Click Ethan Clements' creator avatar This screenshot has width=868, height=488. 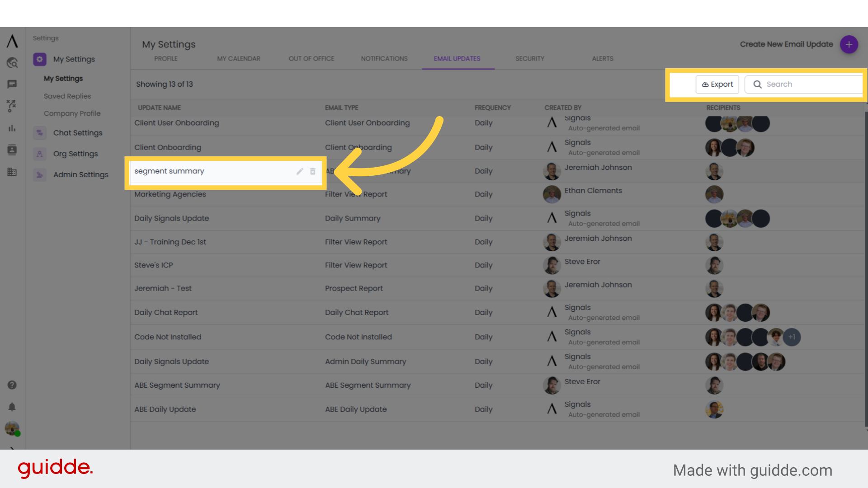pyautogui.click(x=552, y=195)
